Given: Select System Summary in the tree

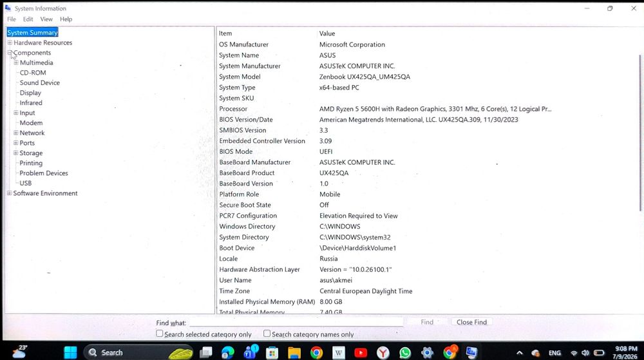Looking at the screenshot, I should 32,32.
